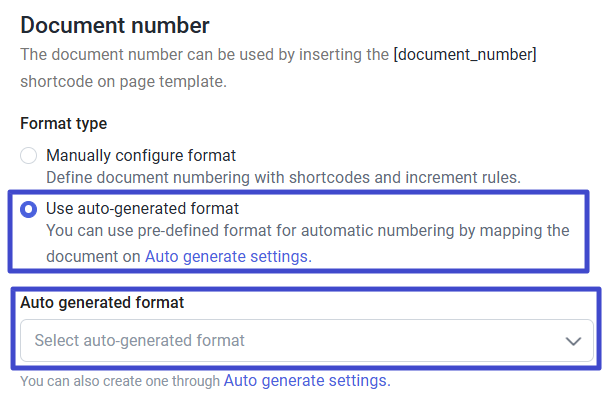Click the 'Manually configure format' option label

[x=141, y=156]
